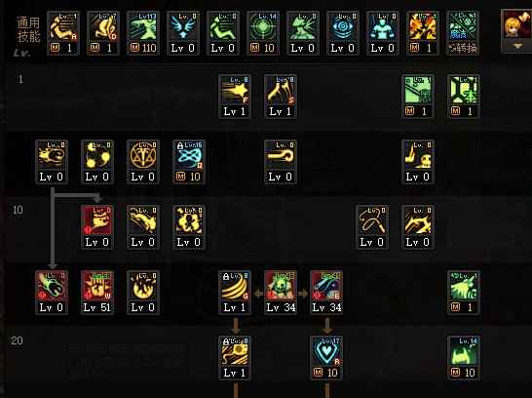Select the blue eye skill at Lv 0
The image size is (532, 398).
(x=343, y=33)
